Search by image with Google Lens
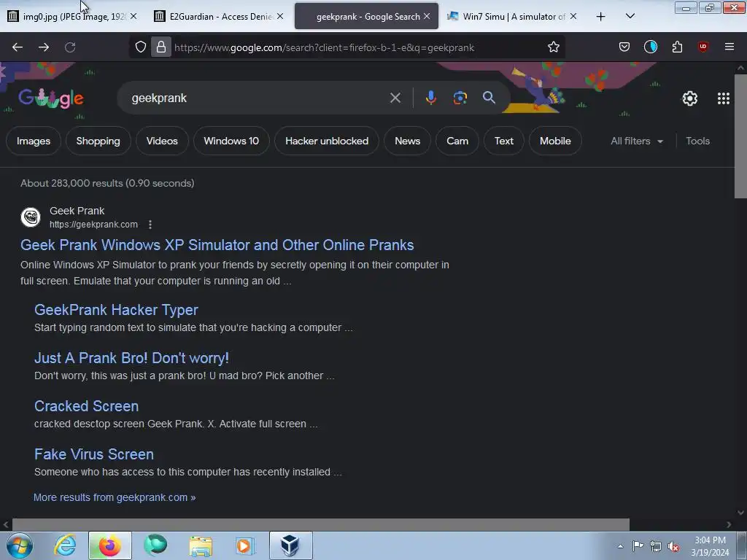747x560 pixels. (460, 98)
